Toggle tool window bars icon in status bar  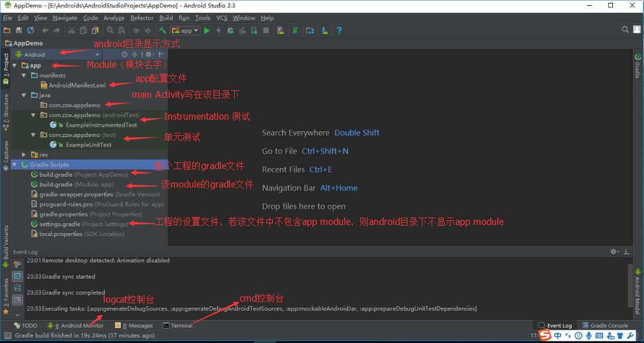pos(7,336)
